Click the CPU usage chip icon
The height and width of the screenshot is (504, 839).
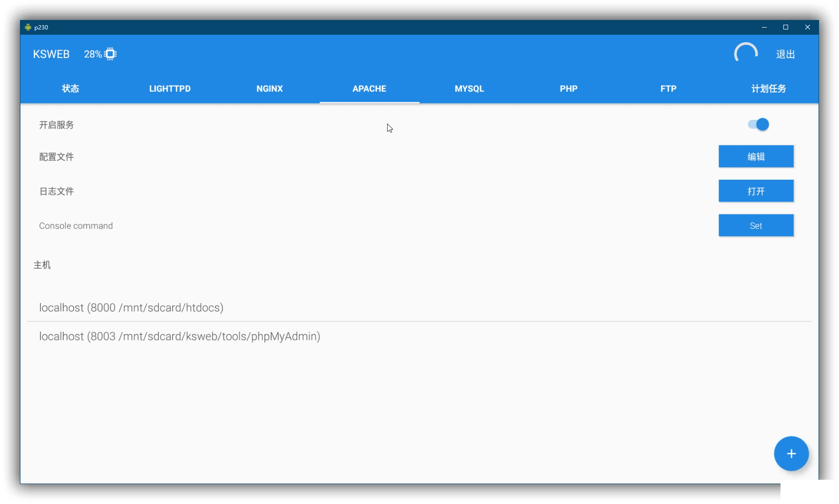(110, 54)
